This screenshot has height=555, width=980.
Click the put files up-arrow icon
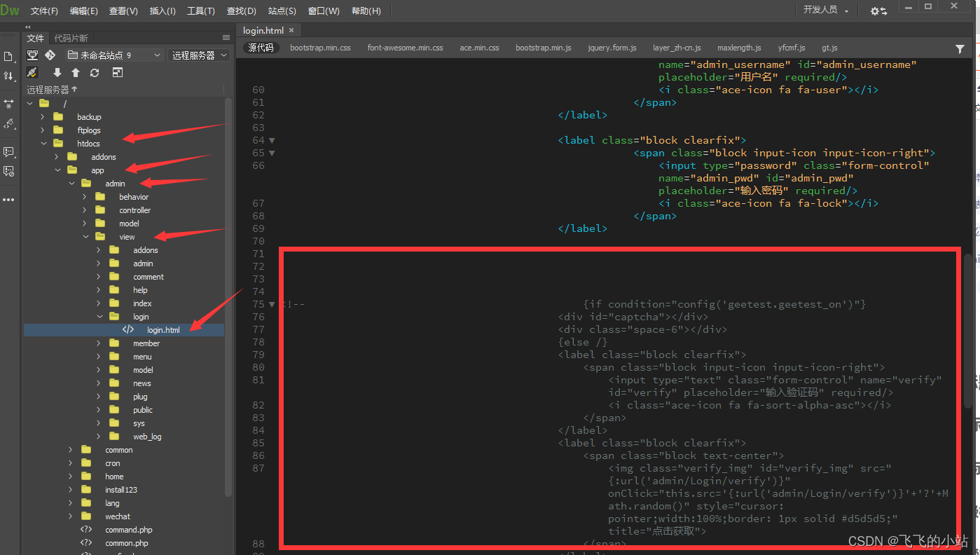pos(76,73)
